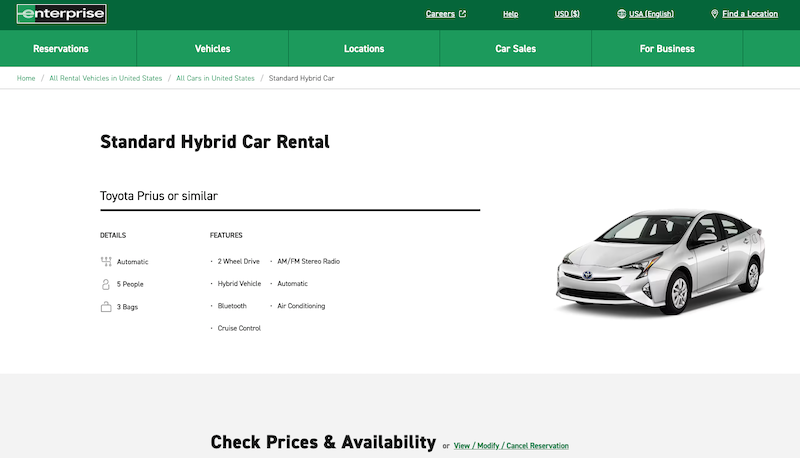The image size is (800, 458).
Task: Click the Hybrid Vehicle feature text
Action: [239, 284]
